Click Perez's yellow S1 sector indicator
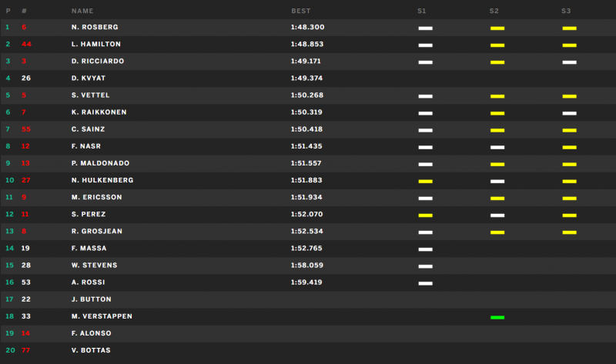 pyautogui.click(x=426, y=215)
